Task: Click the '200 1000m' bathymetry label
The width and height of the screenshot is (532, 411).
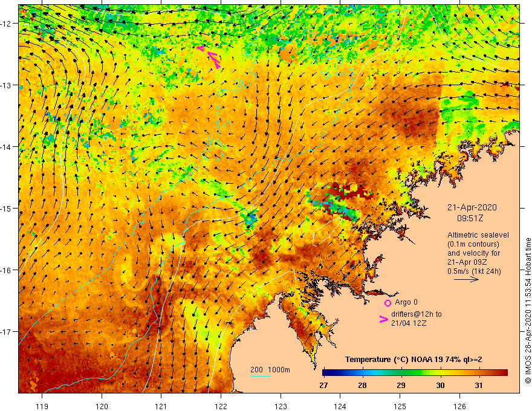Action: [x=270, y=370]
